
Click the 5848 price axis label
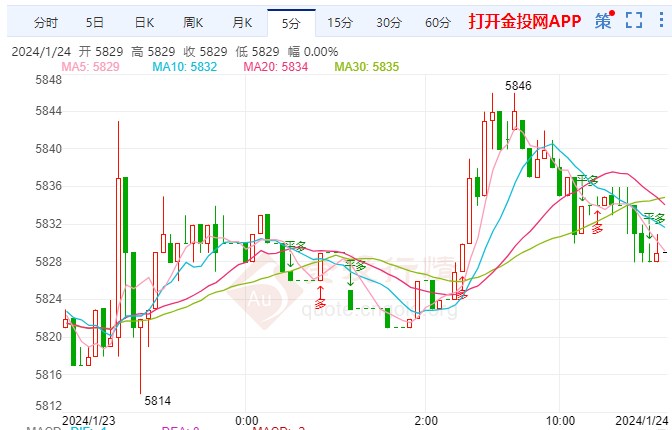click(48, 80)
